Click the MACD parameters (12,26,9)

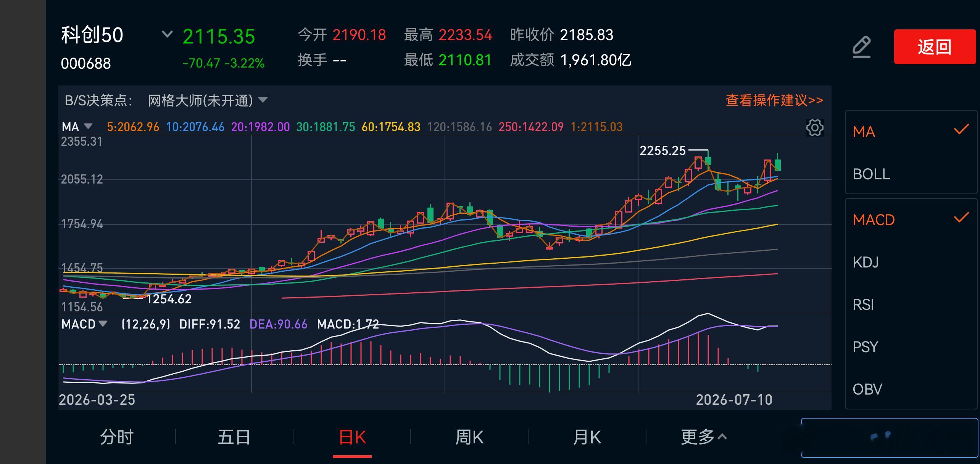pos(145,324)
